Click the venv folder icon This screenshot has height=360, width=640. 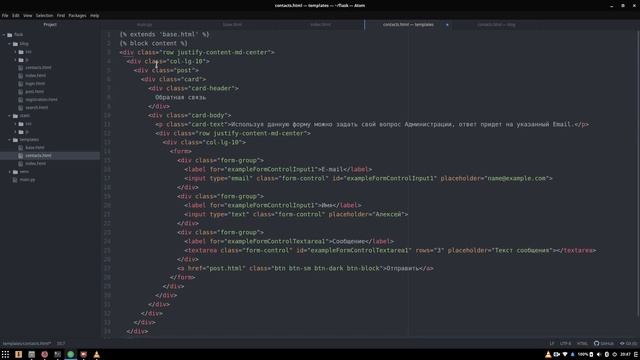[15, 172]
